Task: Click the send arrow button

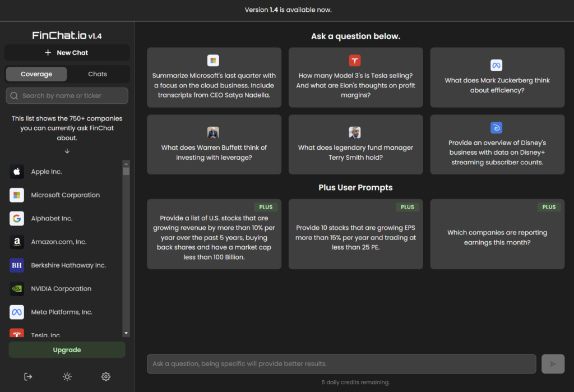Action: [x=553, y=364]
